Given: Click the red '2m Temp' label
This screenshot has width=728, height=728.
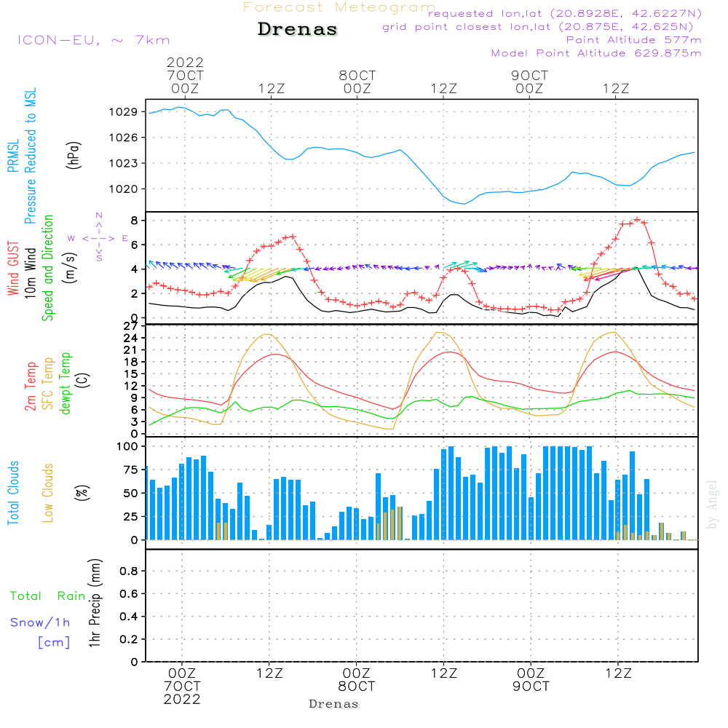Looking at the screenshot, I should click(x=30, y=387).
